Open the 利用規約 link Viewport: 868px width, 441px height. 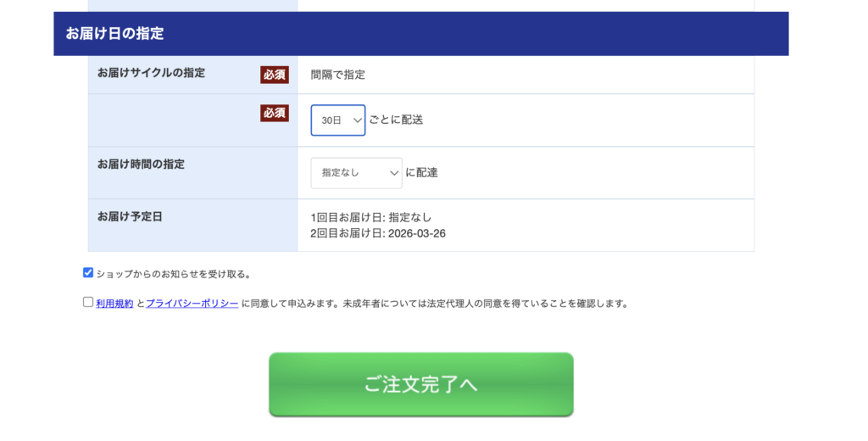114,303
